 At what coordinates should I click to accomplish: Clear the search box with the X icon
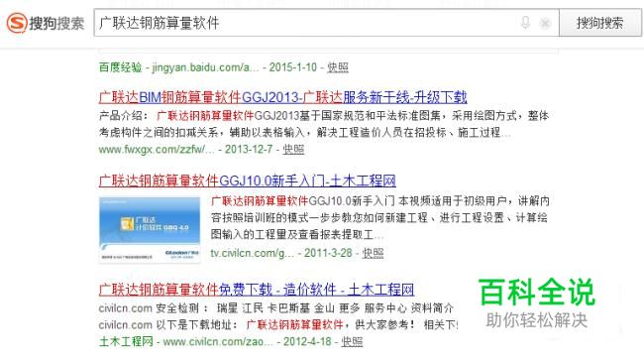click(x=545, y=23)
